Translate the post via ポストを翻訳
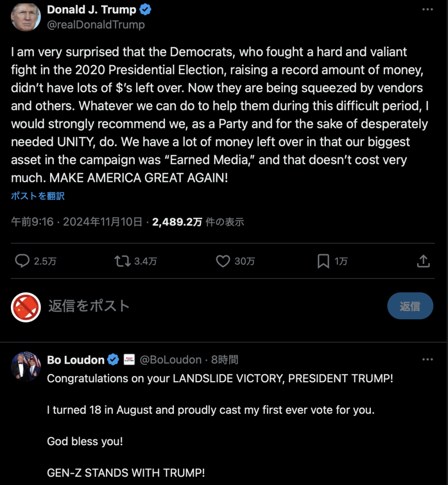Image resolution: width=448 pixels, height=485 pixels. click(37, 196)
